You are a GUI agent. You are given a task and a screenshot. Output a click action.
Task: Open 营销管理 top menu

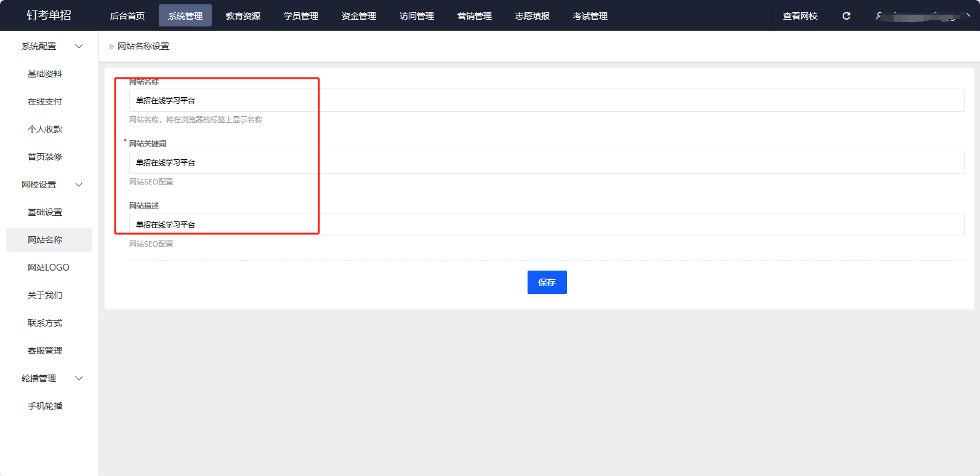pos(475,16)
